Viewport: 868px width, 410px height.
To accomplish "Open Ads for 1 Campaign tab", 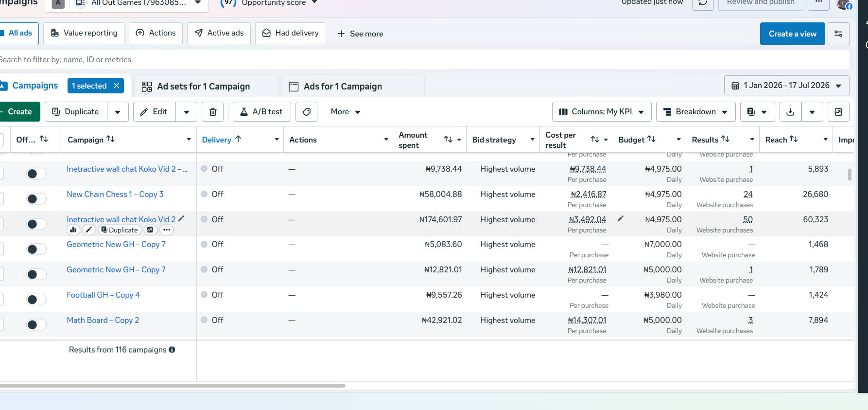I will click(x=353, y=87).
